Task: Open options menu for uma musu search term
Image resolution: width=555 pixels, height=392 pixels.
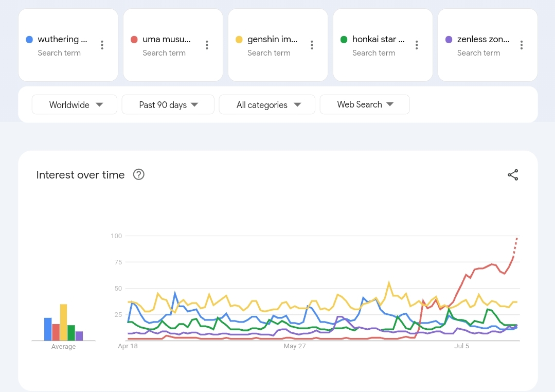Action: click(x=207, y=45)
